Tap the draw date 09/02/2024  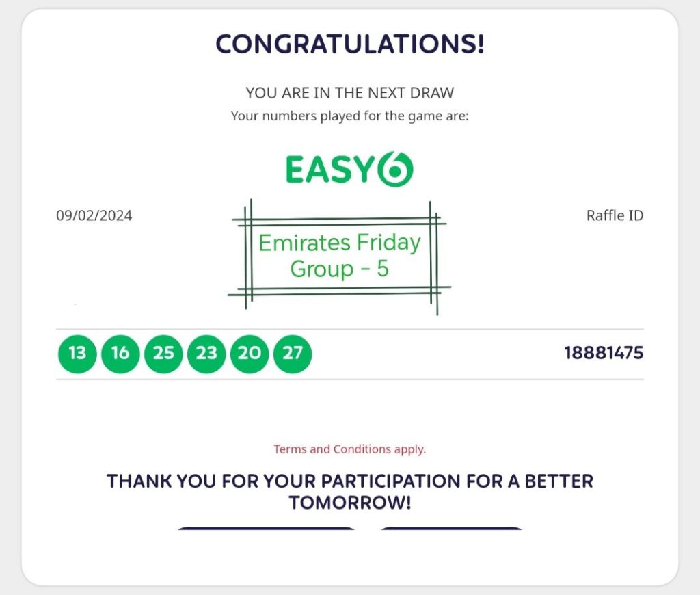tap(94, 216)
